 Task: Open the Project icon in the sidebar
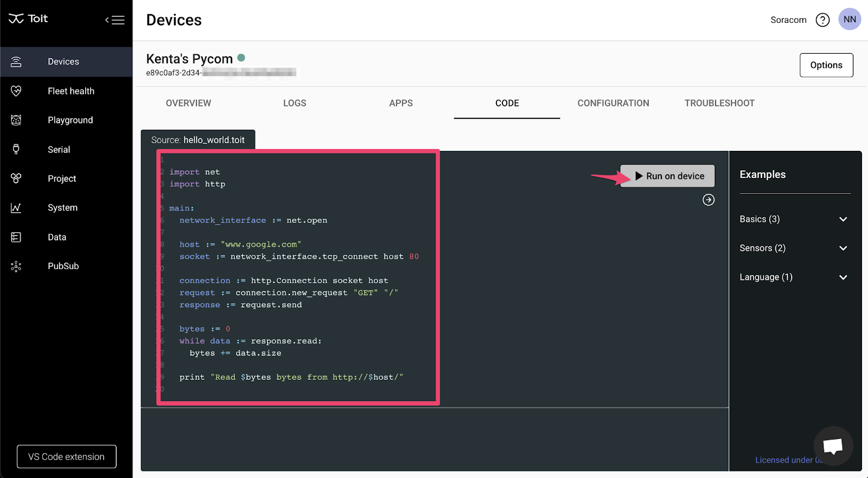click(16, 179)
